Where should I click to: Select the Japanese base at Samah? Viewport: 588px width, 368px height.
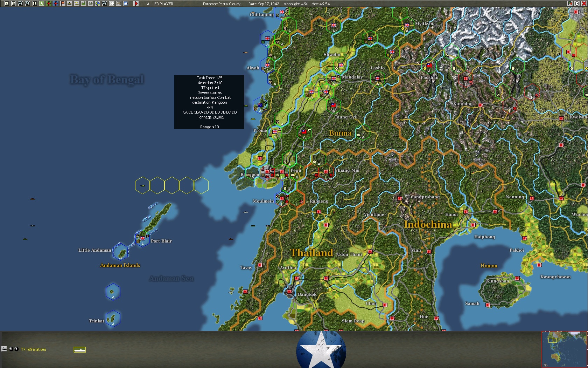pos(488,305)
